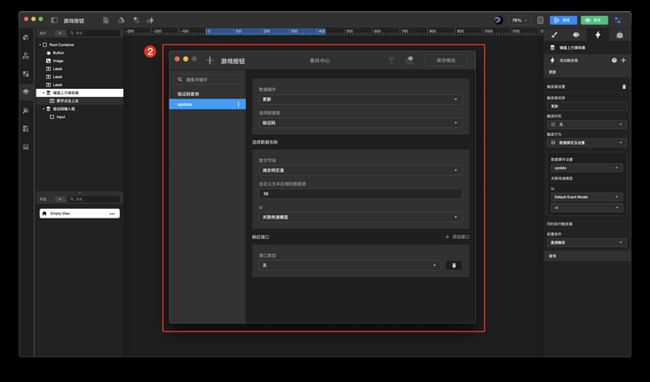650x382 pixels.
Task: Click the save button in dialog header
Action: tap(446, 60)
